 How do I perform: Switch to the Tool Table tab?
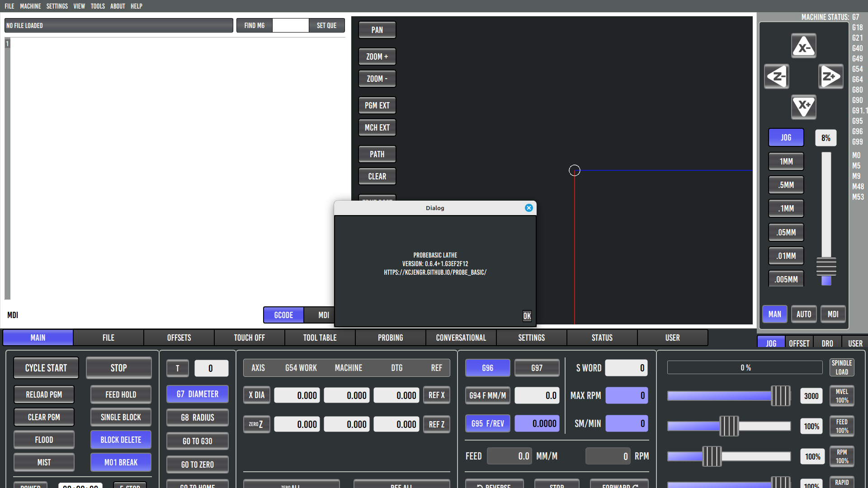tap(320, 338)
